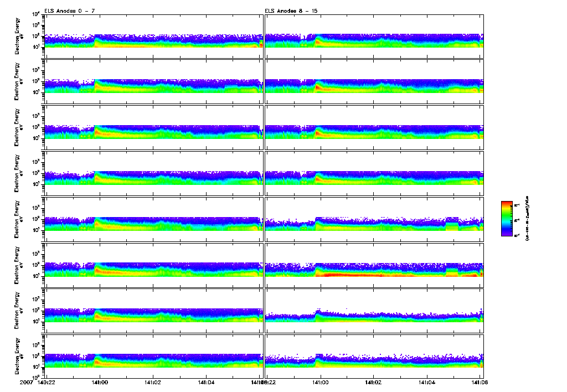The width and height of the screenshot is (567, 392).
Task: Click the "ELS Anodes 0 - 7" column title
Action: pyautogui.click(x=69, y=11)
